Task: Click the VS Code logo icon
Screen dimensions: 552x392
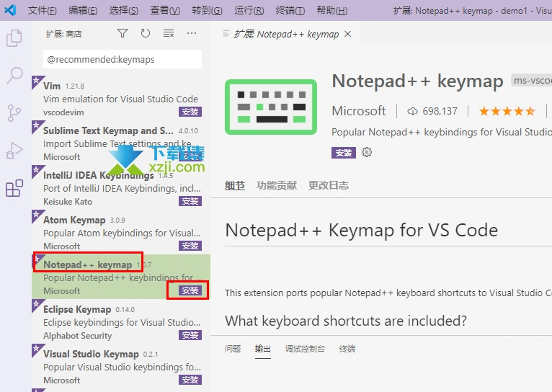Action: pos(10,10)
